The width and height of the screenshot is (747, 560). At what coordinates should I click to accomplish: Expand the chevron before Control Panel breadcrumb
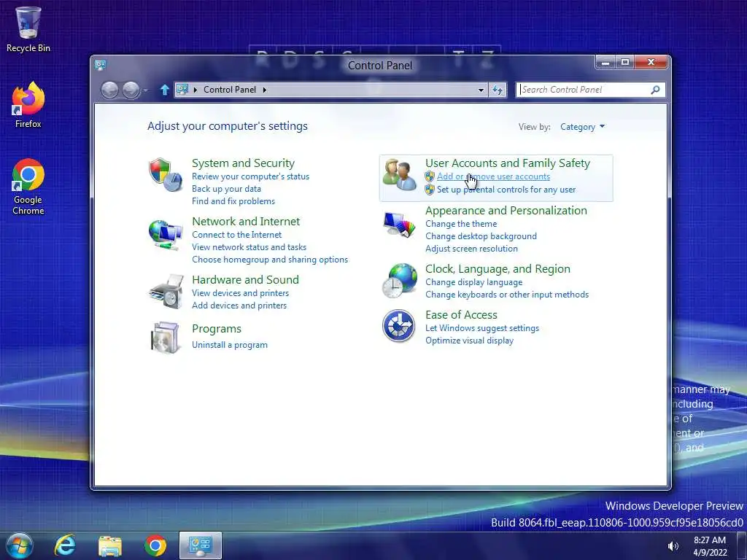pos(196,90)
